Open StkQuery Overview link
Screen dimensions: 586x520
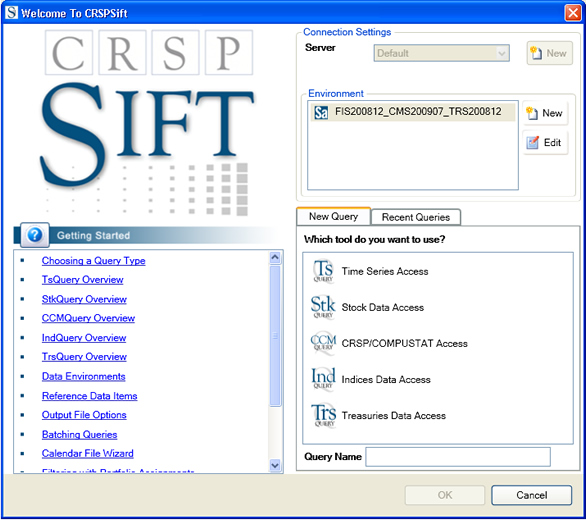(84, 299)
